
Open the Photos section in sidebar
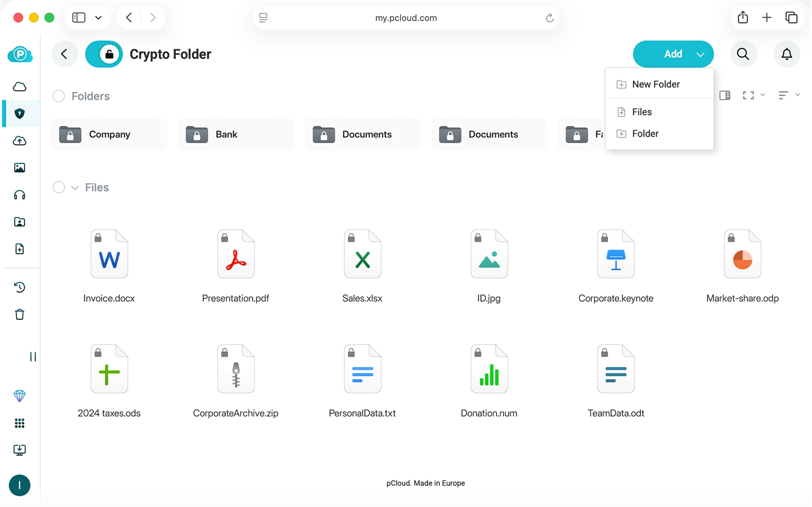(19, 167)
